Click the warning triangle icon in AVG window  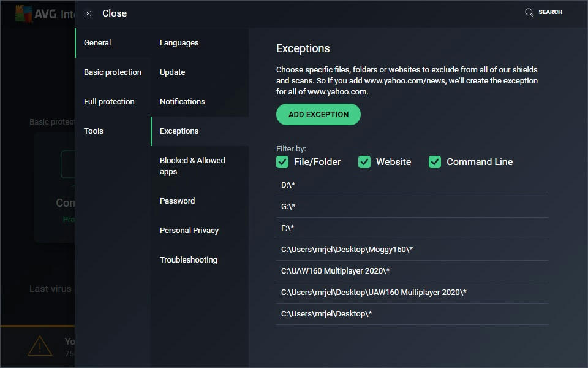point(40,346)
